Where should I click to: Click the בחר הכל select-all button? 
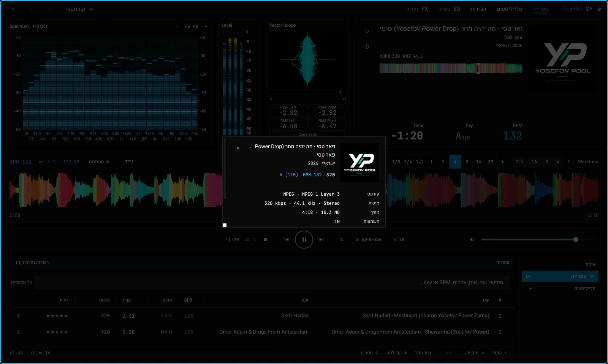click(x=426, y=353)
